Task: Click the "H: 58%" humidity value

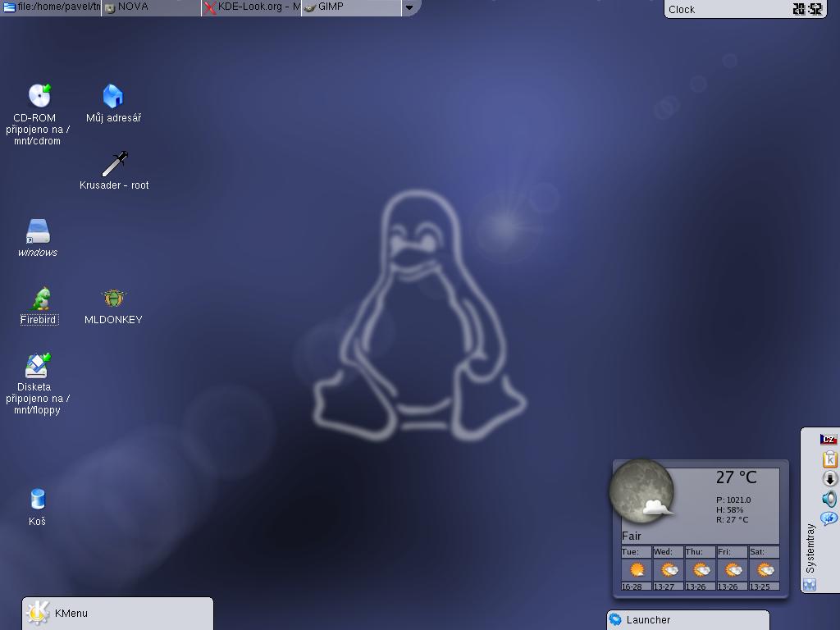Action: 729,510
